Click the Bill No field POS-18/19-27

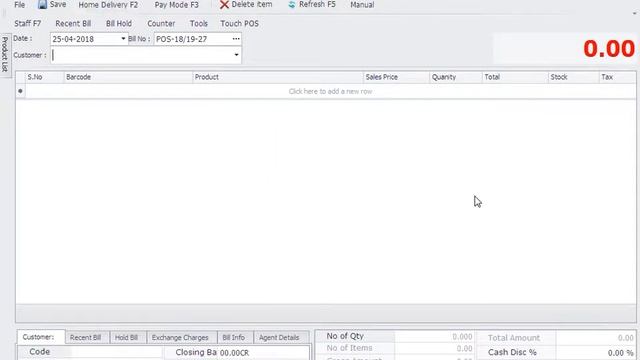[x=193, y=39]
